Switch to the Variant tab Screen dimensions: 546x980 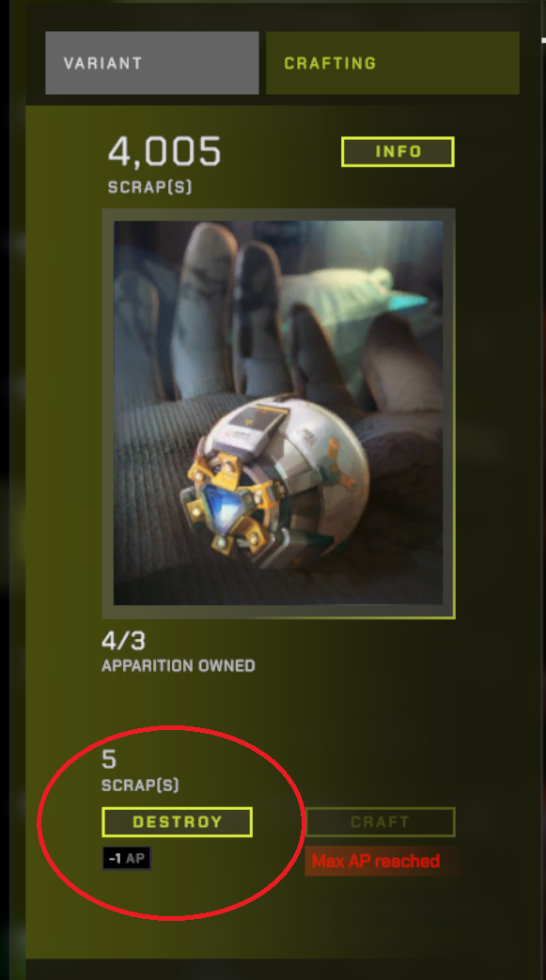pos(152,63)
